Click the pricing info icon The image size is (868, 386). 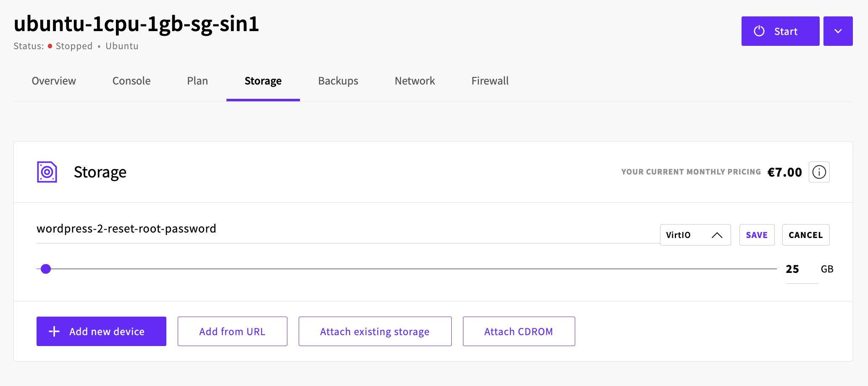(x=819, y=172)
